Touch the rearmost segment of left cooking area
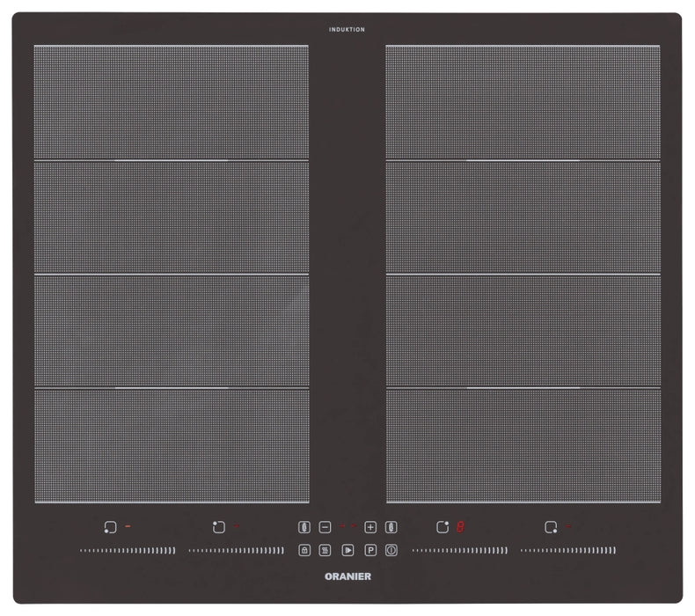Image resolution: width=695 pixels, height=616 pixels. pyautogui.click(x=172, y=102)
